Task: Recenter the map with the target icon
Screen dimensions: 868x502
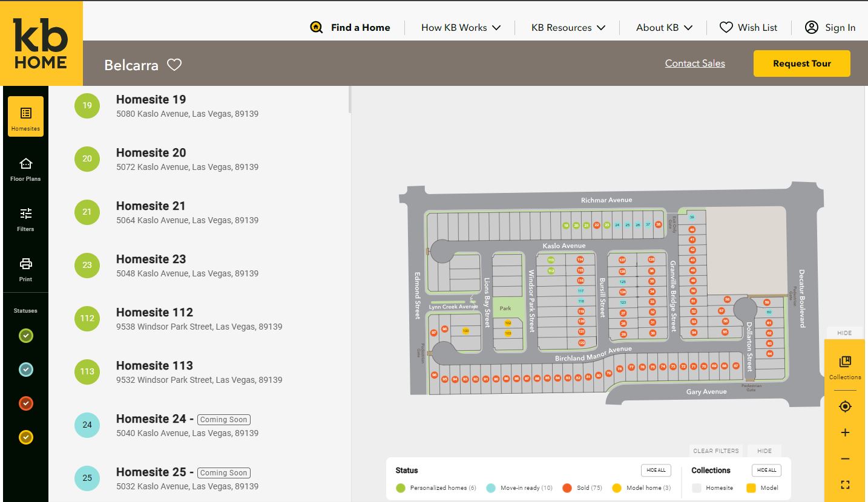Action: [x=845, y=406]
